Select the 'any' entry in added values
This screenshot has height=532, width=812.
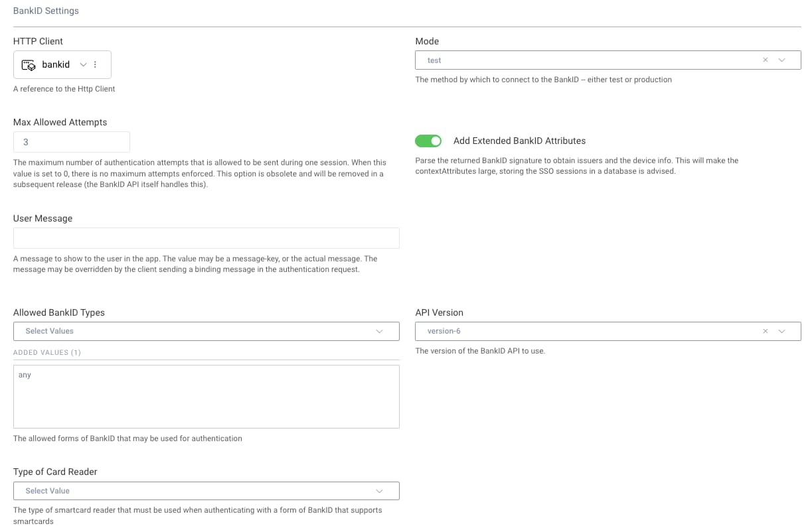(x=25, y=375)
